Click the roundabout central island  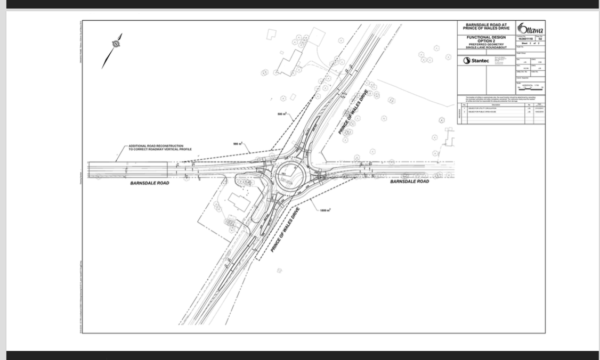point(290,177)
